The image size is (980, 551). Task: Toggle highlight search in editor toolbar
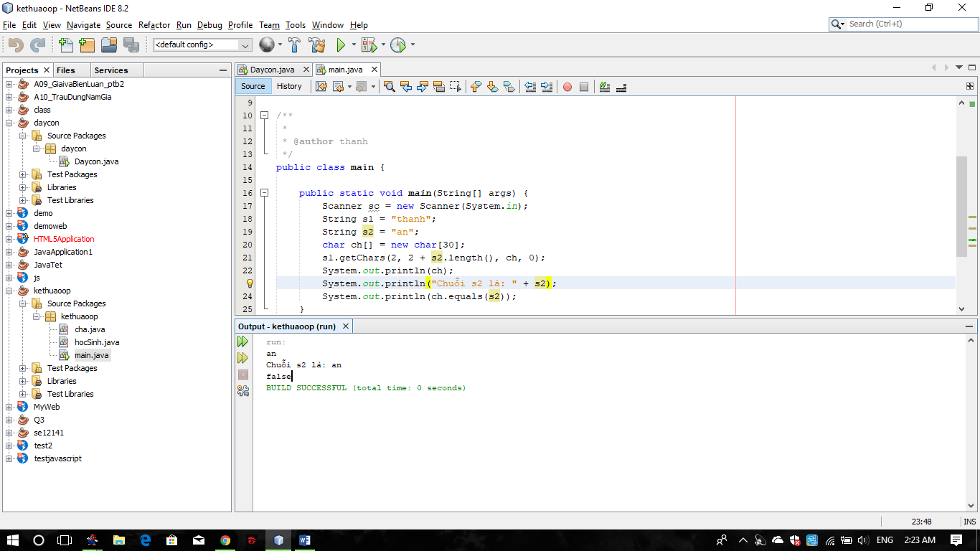(x=439, y=87)
